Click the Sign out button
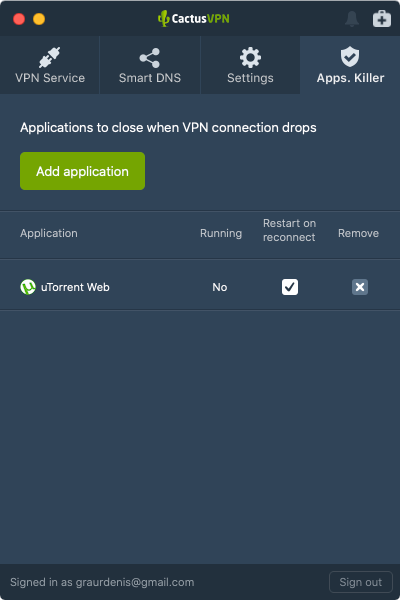This screenshot has width=400, height=600. click(361, 582)
